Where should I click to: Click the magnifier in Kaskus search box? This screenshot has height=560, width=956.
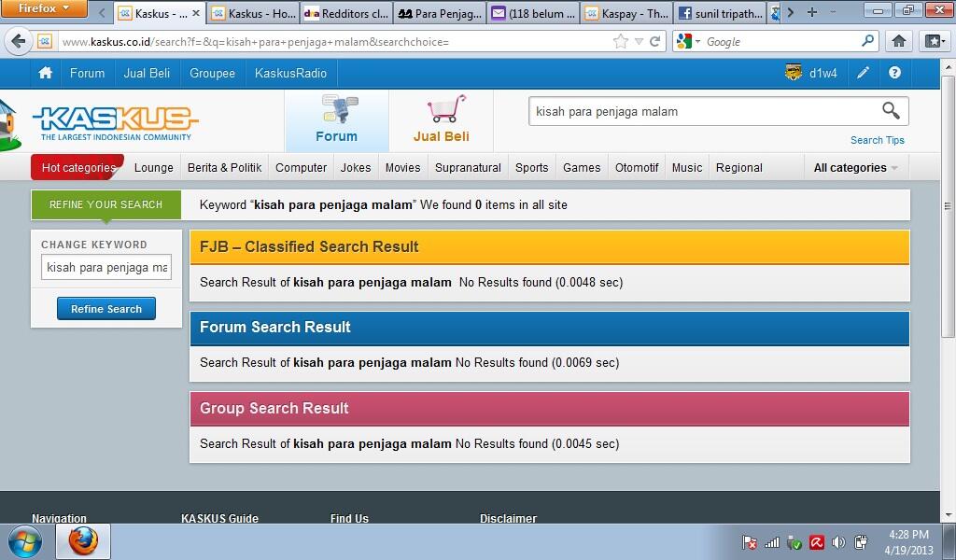(891, 111)
